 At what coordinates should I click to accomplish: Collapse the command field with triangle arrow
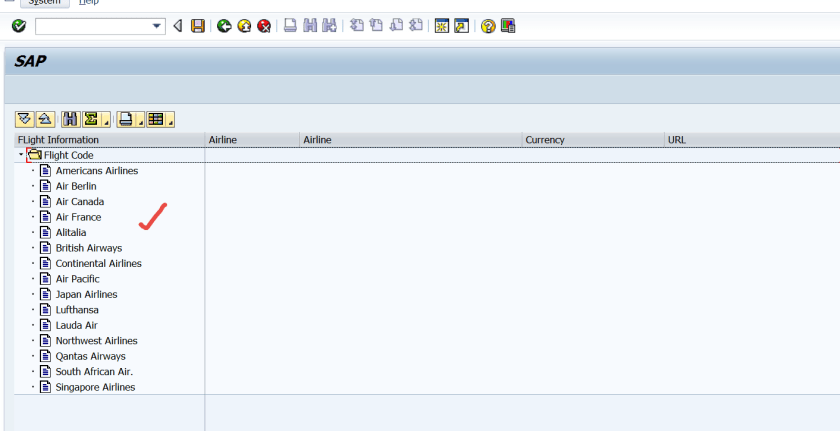177,26
